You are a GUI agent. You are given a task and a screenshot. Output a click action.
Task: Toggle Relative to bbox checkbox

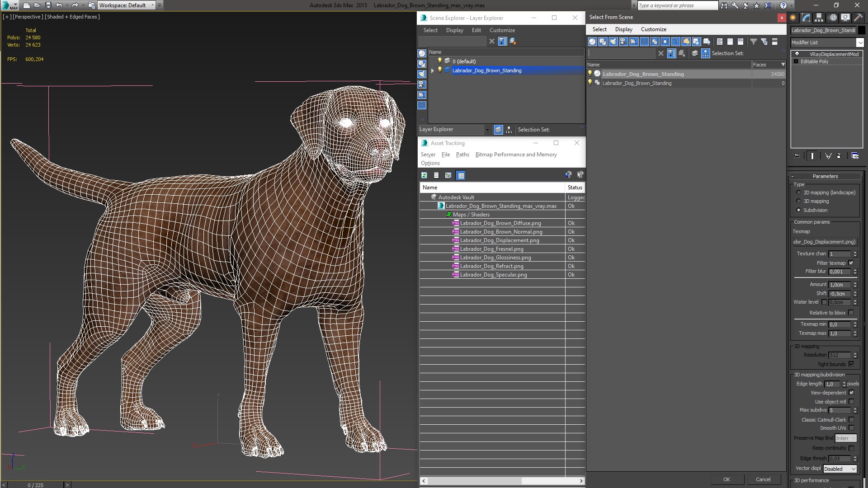point(851,313)
